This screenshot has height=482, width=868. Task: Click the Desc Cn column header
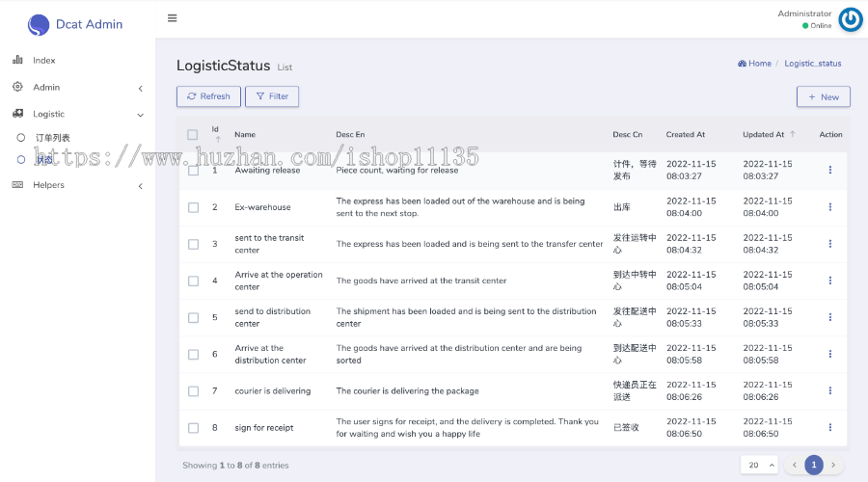tap(627, 134)
